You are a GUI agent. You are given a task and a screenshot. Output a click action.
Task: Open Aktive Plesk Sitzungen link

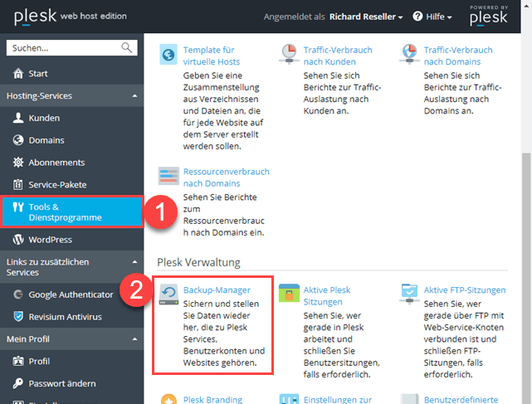tap(327, 296)
